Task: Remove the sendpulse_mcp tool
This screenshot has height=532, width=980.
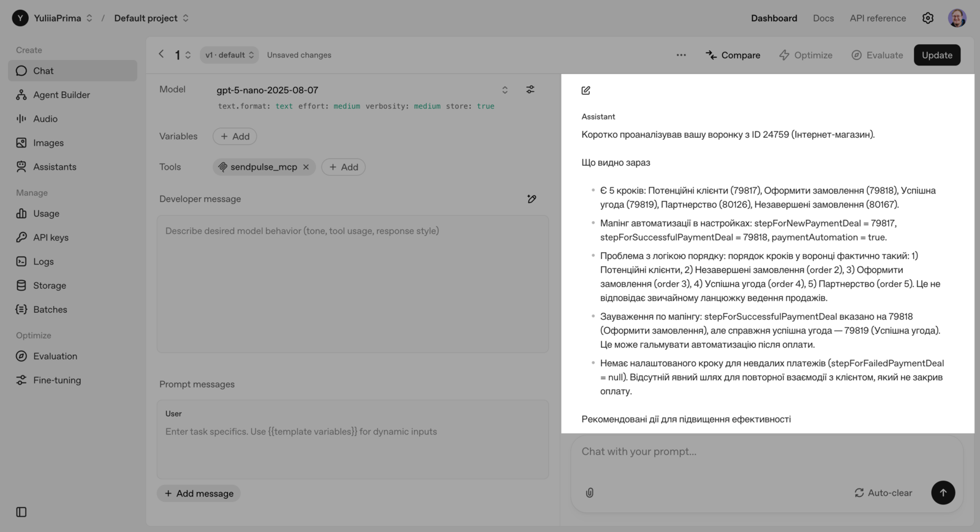Action: [306, 167]
